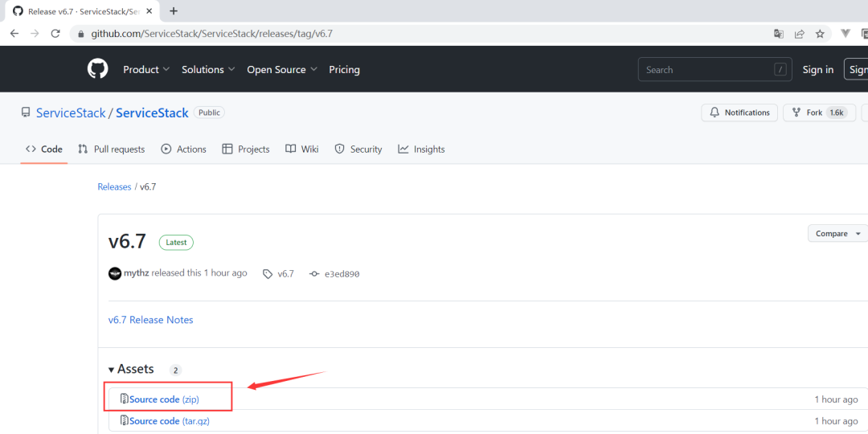Collapse the Assets section
The height and width of the screenshot is (434, 868).
tap(131, 369)
